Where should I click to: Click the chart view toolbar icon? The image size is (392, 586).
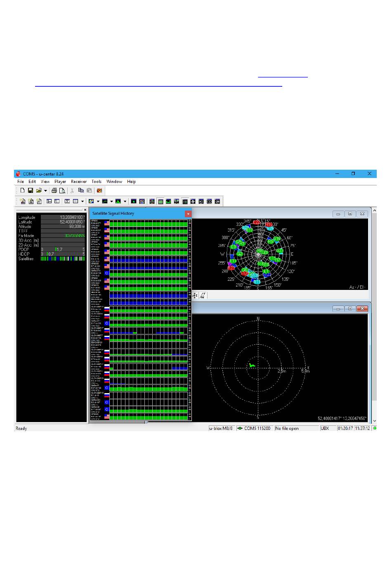(x=105, y=202)
